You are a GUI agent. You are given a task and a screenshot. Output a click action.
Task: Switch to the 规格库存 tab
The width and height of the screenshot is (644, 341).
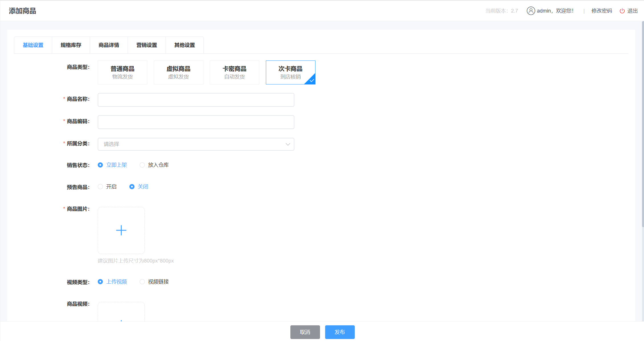point(71,45)
